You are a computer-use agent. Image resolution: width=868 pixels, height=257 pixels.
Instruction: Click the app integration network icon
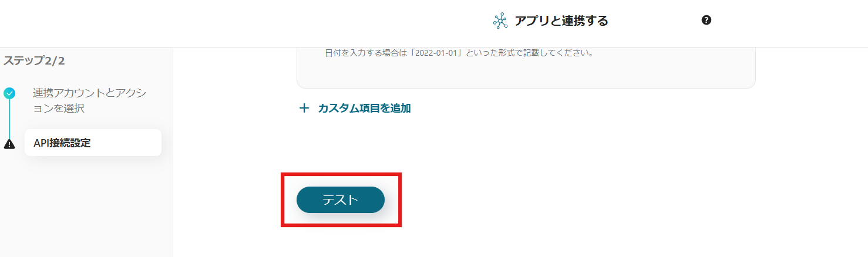point(500,21)
